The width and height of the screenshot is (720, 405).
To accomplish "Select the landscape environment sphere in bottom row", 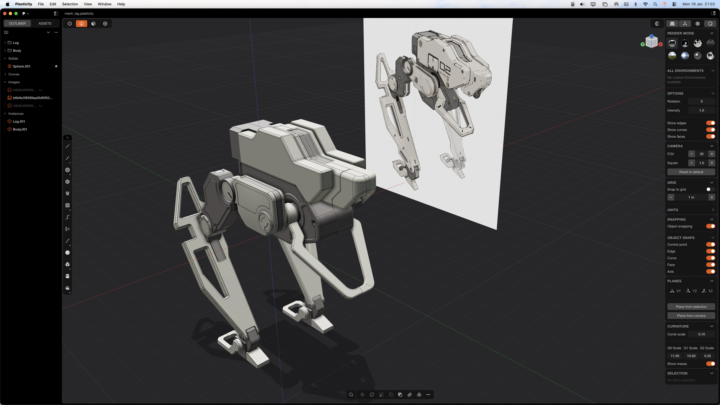I will (x=672, y=56).
